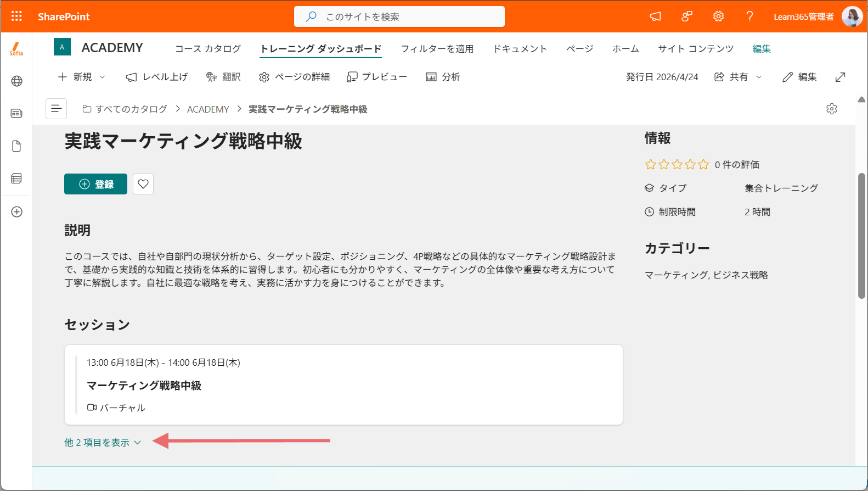The width and height of the screenshot is (868, 491).
Task: Click the プレビュー preview command
Action: click(x=377, y=77)
